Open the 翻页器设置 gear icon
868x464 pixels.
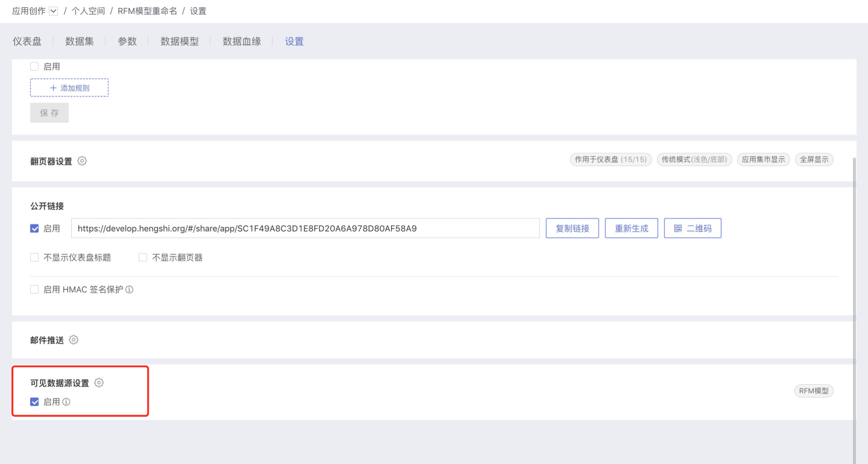coord(82,161)
